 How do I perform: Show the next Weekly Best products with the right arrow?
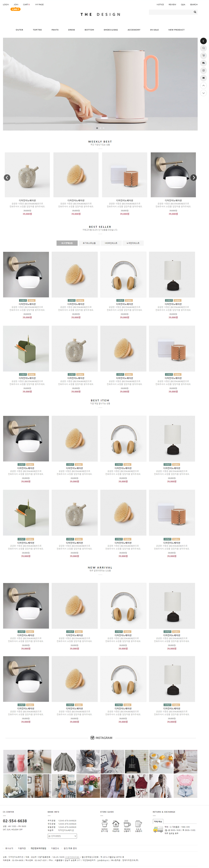coord(193,178)
